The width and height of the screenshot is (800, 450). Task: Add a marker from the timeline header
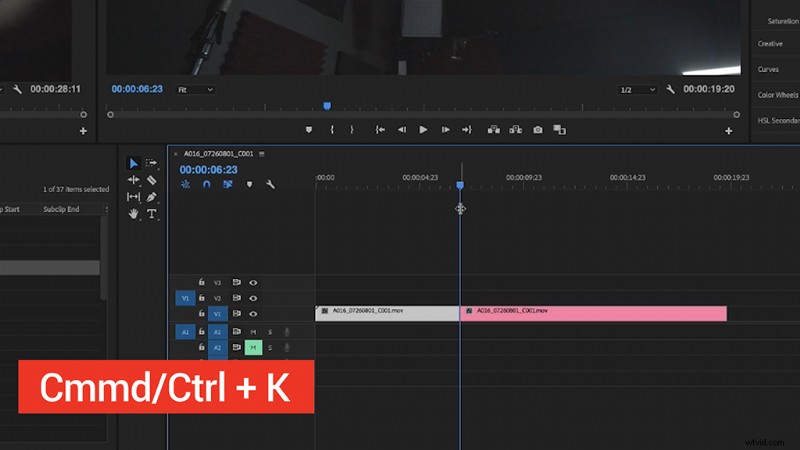(249, 184)
